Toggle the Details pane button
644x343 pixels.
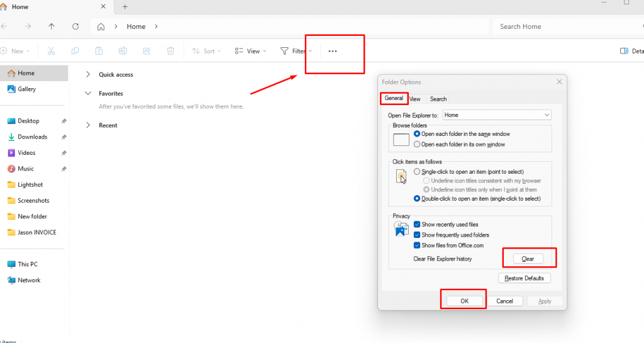[x=631, y=51]
